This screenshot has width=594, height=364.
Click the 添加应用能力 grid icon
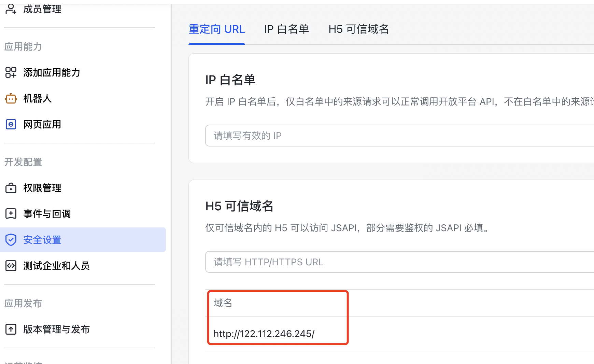[11, 72]
